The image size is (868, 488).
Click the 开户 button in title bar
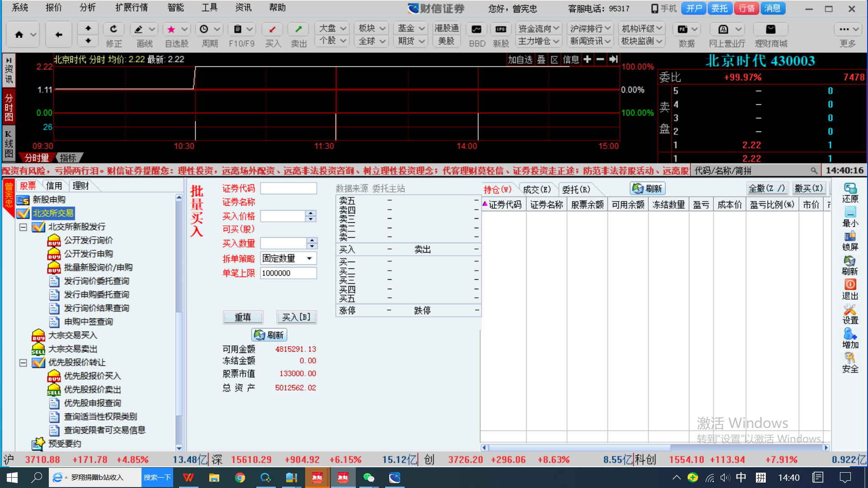[x=694, y=8]
